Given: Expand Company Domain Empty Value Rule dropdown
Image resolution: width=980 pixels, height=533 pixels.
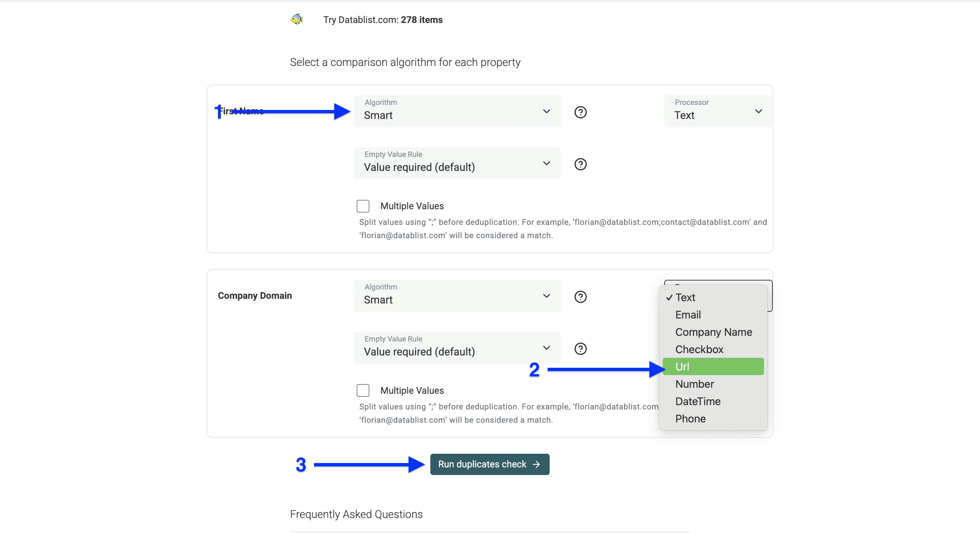Looking at the screenshot, I should 457,348.
